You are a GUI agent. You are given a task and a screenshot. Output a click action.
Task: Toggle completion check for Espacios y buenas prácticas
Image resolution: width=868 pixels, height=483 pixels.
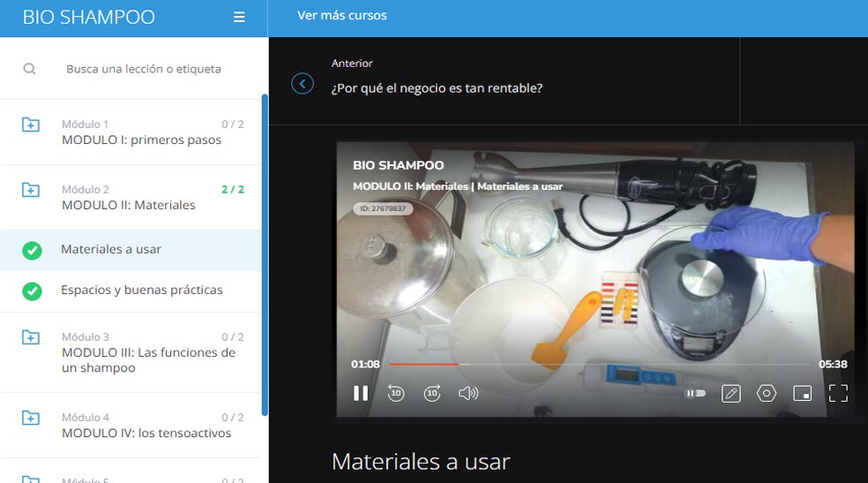[x=32, y=291]
